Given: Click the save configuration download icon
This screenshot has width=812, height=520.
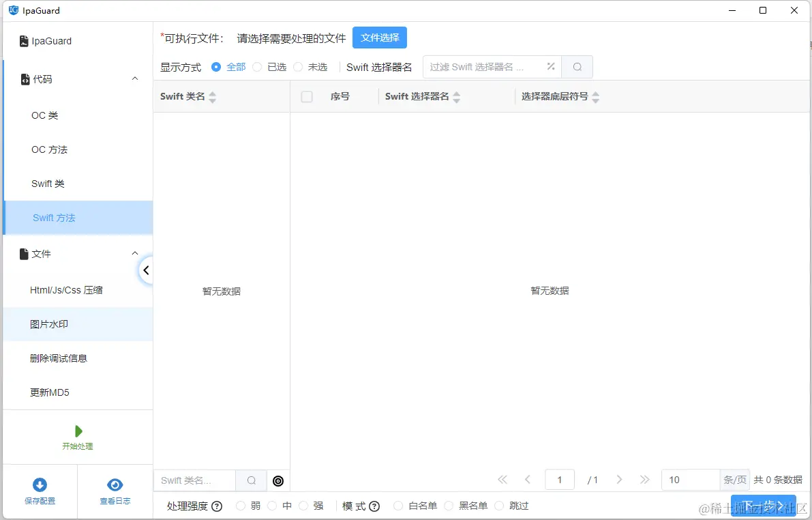Looking at the screenshot, I should [x=40, y=485].
